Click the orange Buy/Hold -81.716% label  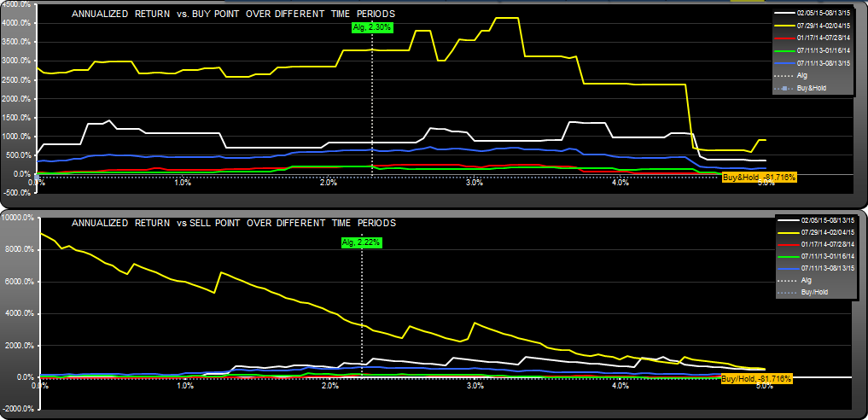pos(757,378)
